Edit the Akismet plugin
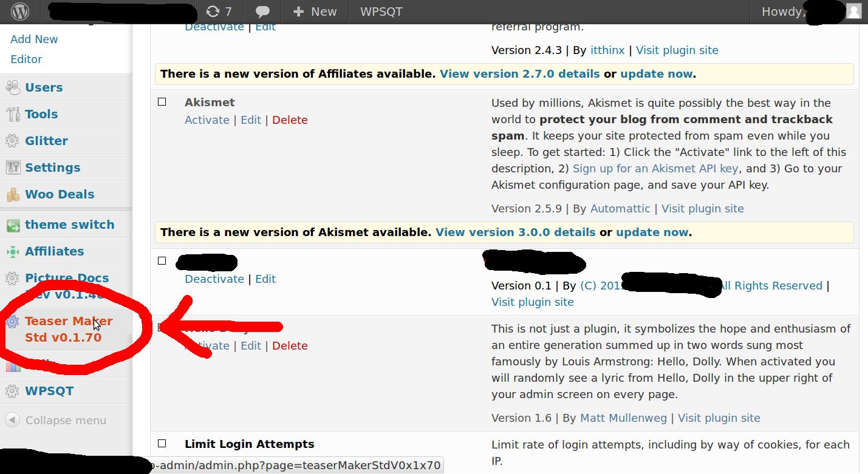This screenshot has width=868, height=474. coord(251,120)
